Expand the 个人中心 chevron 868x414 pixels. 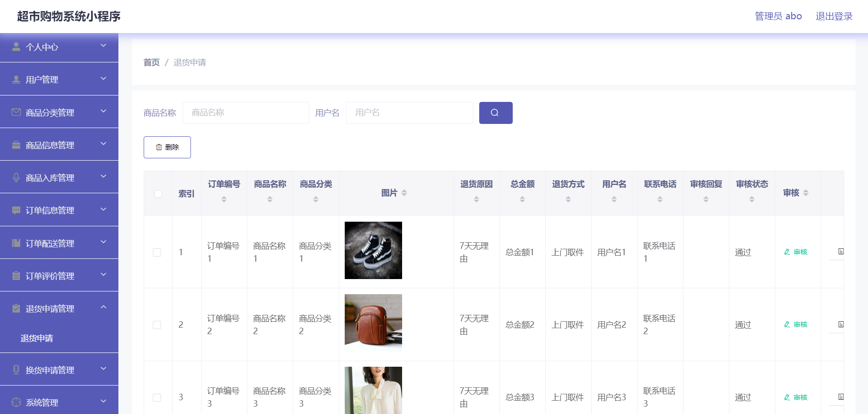click(x=103, y=46)
